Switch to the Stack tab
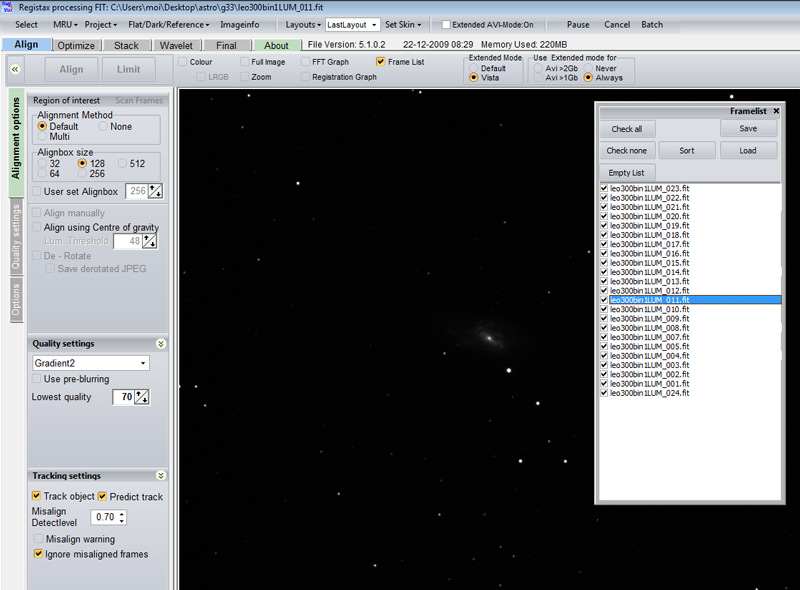 [x=126, y=45]
